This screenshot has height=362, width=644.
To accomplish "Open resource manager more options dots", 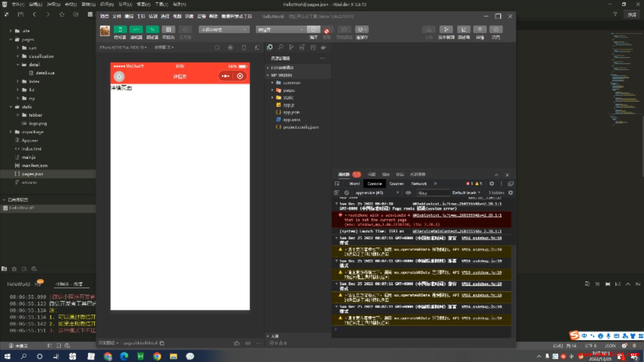I will pyautogui.click(x=323, y=58).
